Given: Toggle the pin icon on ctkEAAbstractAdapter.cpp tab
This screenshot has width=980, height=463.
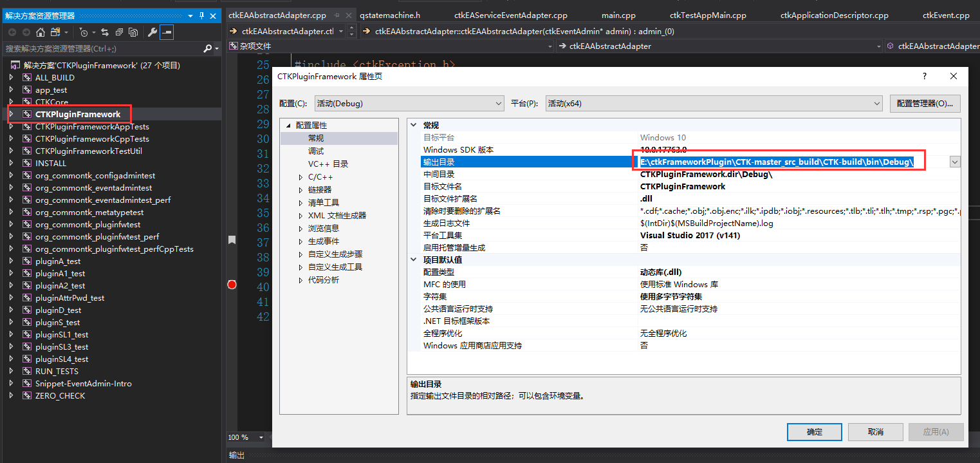Looking at the screenshot, I should pyautogui.click(x=336, y=15).
